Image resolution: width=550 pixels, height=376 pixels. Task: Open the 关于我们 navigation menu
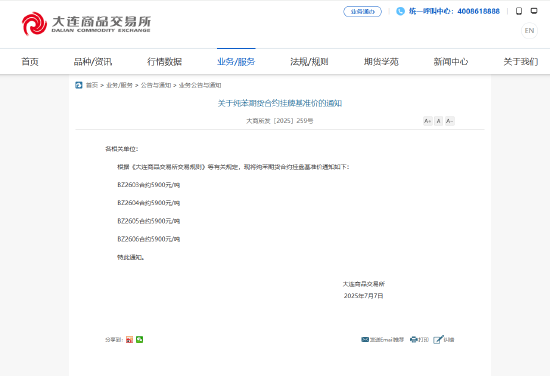pos(521,62)
